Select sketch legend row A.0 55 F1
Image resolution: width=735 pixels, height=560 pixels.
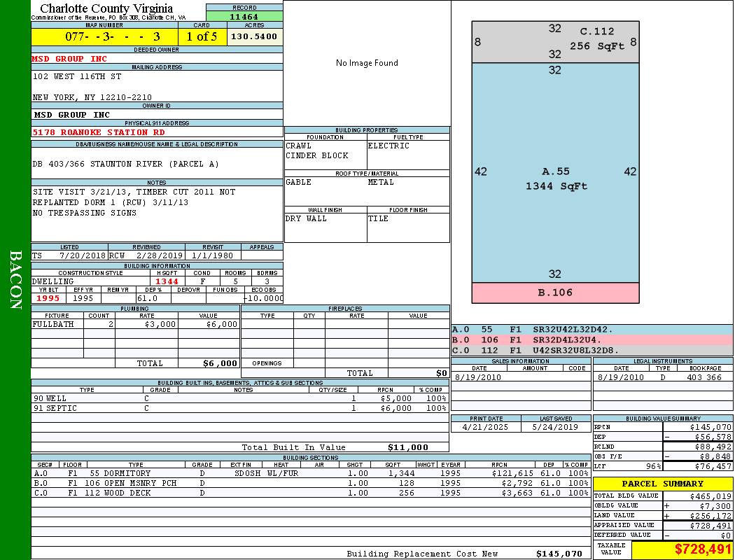point(592,330)
